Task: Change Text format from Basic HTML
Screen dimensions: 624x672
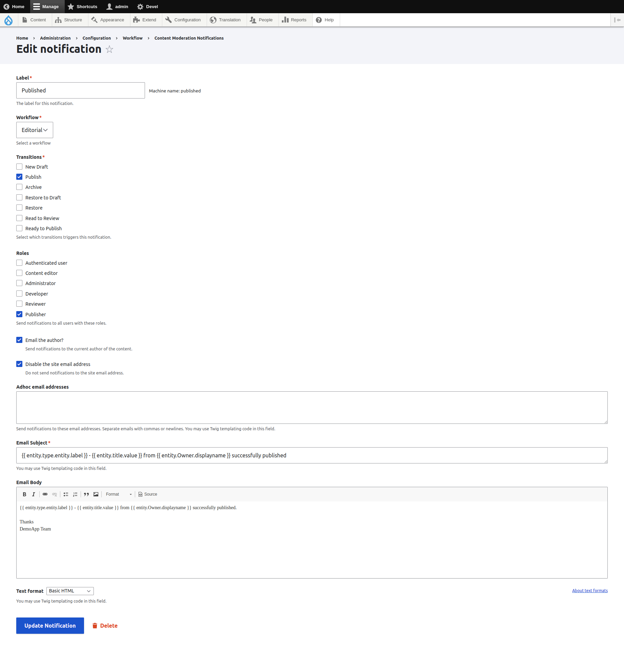Action: coord(70,591)
